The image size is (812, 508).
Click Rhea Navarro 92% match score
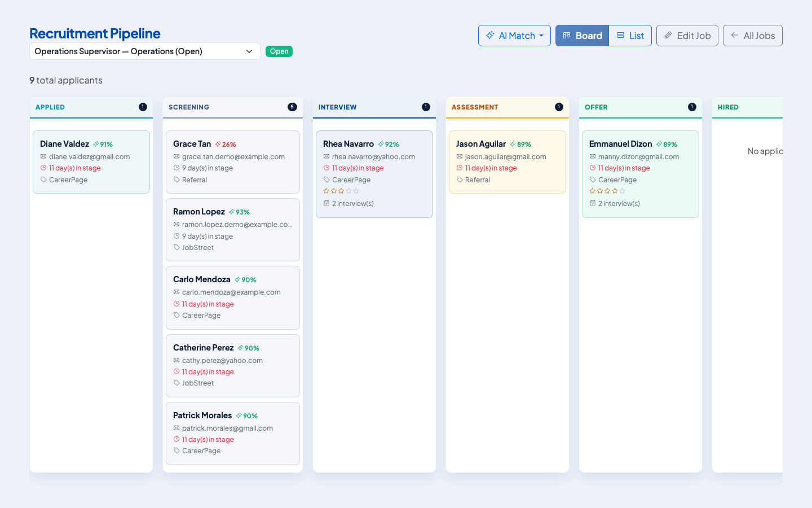click(x=389, y=144)
